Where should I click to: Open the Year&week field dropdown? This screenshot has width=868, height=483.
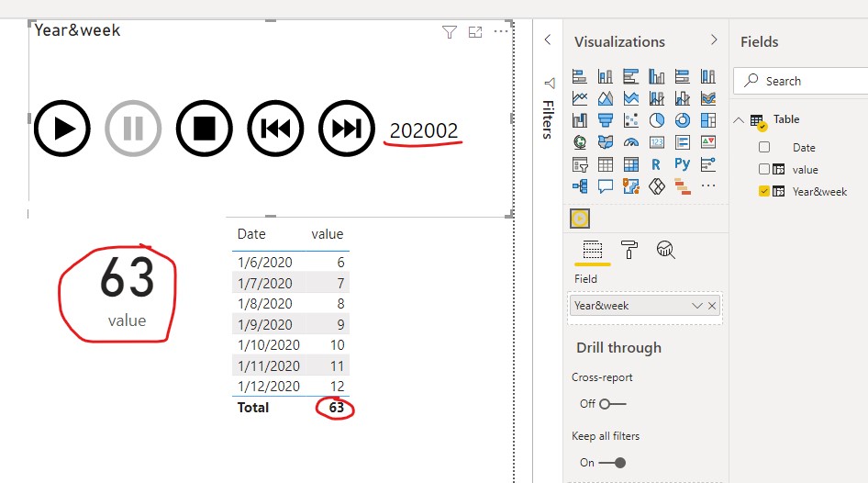(697, 306)
